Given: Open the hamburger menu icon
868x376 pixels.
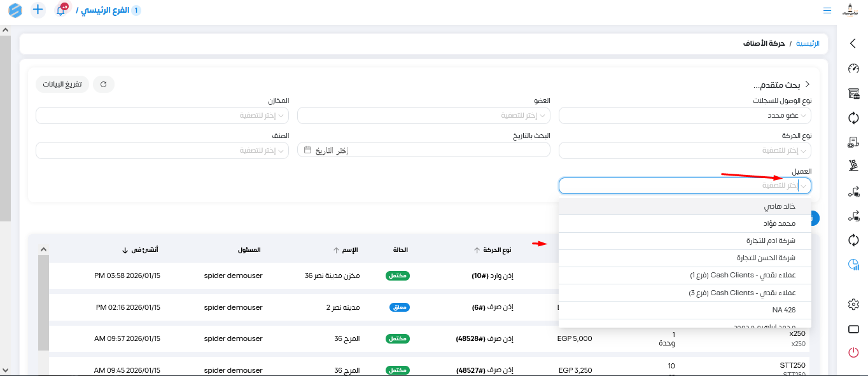Looking at the screenshot, I should [x=827, y=11].
